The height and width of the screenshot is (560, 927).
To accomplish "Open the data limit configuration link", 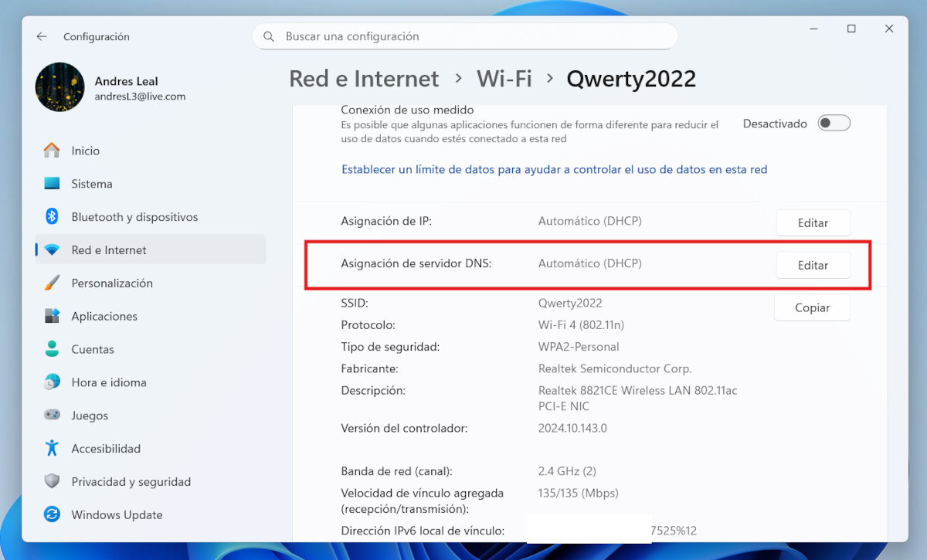I will 554,169.
